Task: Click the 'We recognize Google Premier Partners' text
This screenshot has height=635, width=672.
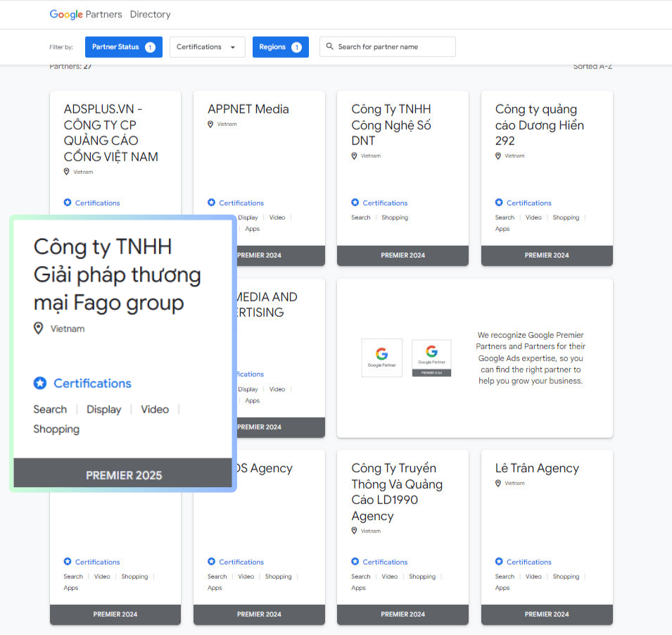Action: point(531,358)
